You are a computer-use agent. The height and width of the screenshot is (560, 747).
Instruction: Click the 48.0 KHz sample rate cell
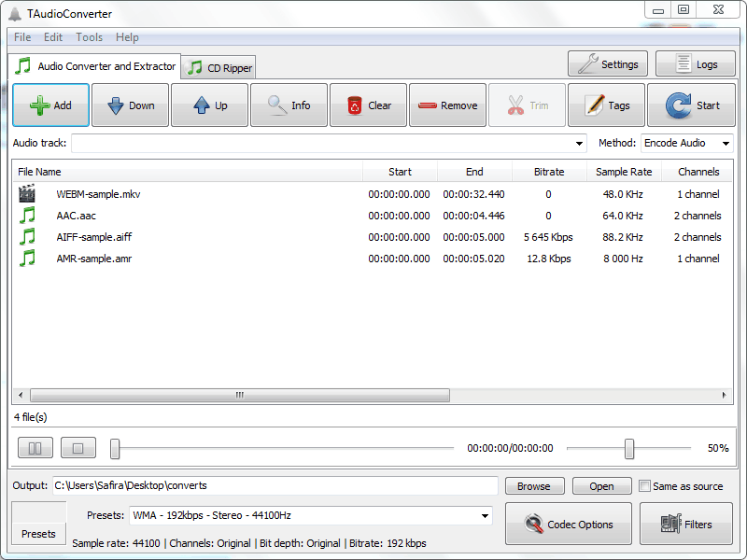tap(623, 194)
